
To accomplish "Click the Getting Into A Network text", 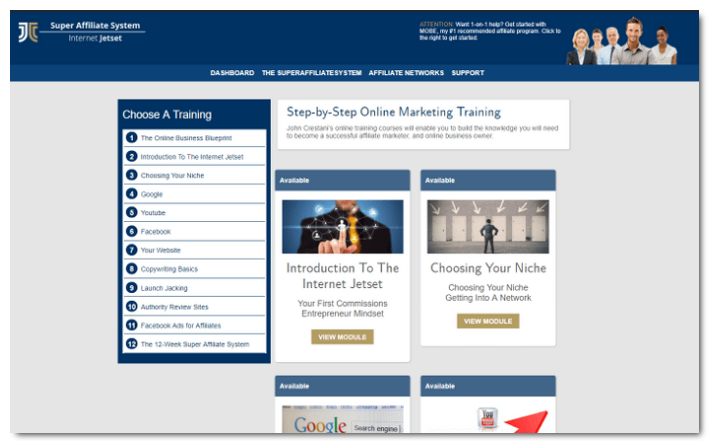I will (x=488, y=298).
